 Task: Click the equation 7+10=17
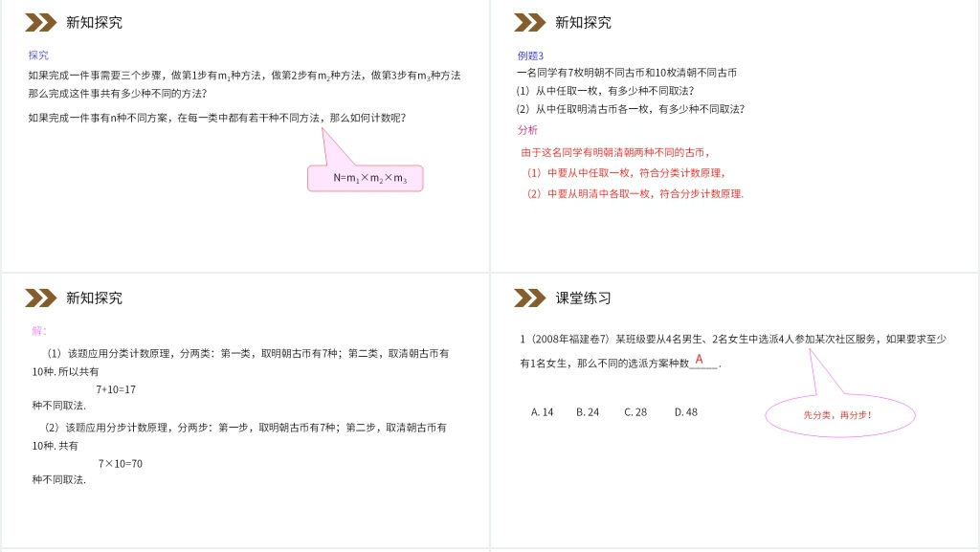pos(116,389)
